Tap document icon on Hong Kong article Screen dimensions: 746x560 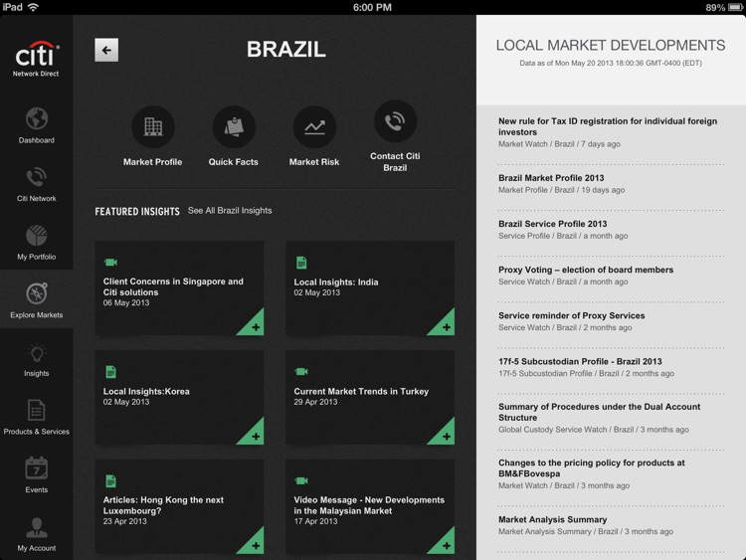click(110, 481)
